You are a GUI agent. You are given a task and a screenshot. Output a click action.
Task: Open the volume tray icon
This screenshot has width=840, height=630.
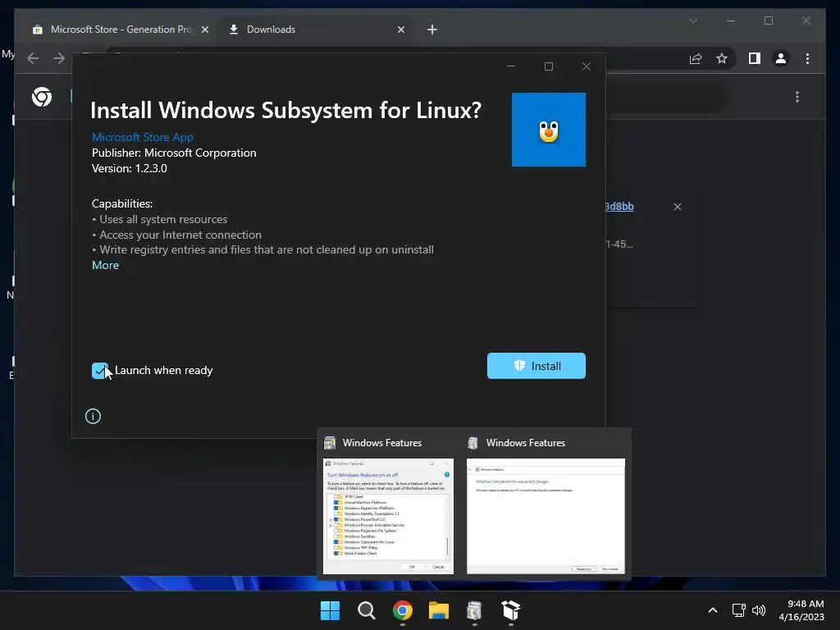pyautogui.click(x=759, y=610)
